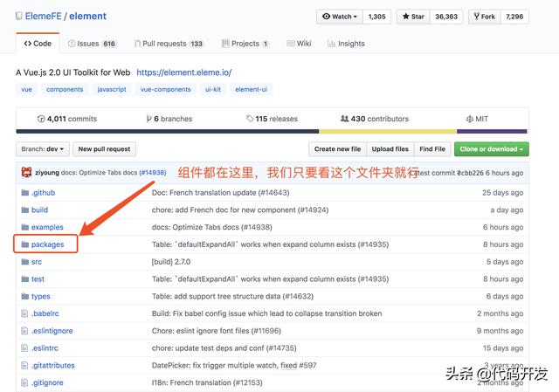This screenshot has height=392, width=559.
Task: Open the Branch: dev dropdown
Action: (x=43, y=149)
